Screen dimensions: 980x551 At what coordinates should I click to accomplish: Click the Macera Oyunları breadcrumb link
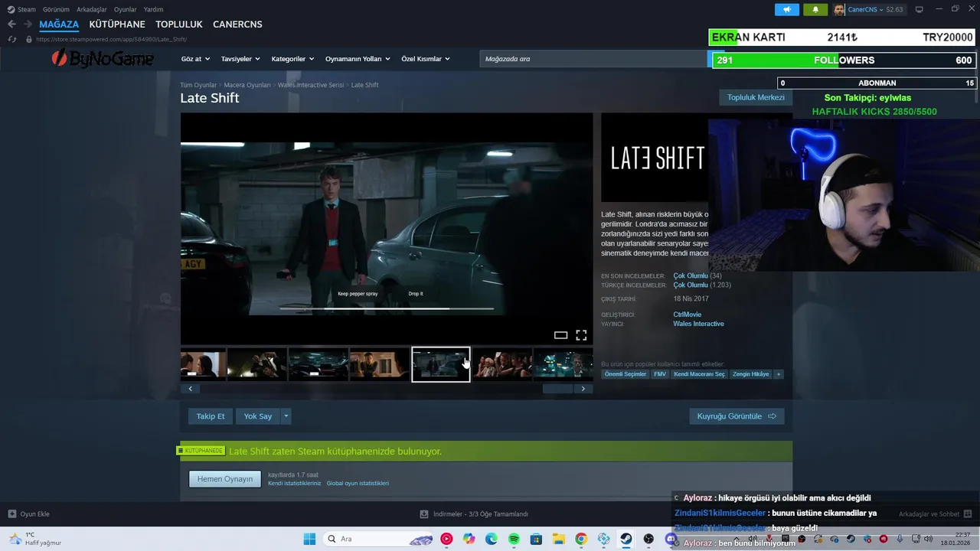point(247,85)
